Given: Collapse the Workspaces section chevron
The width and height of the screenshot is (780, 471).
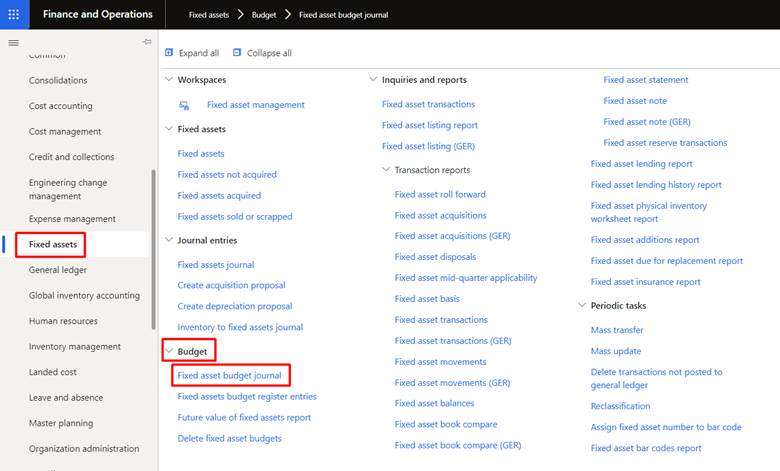Looking at the screenshot, I should [169, 79].
